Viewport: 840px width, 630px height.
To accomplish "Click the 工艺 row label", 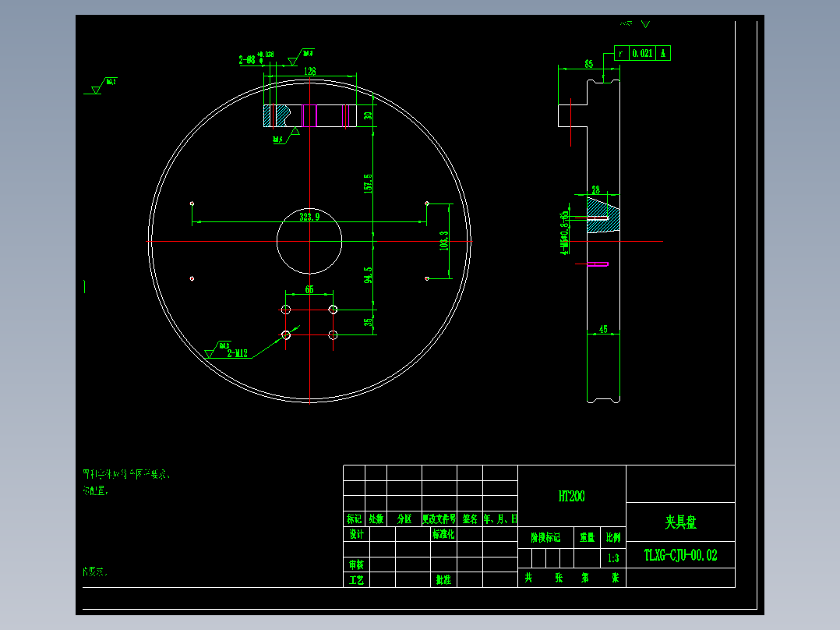I will pyautogui.click(x=356, y=579).
